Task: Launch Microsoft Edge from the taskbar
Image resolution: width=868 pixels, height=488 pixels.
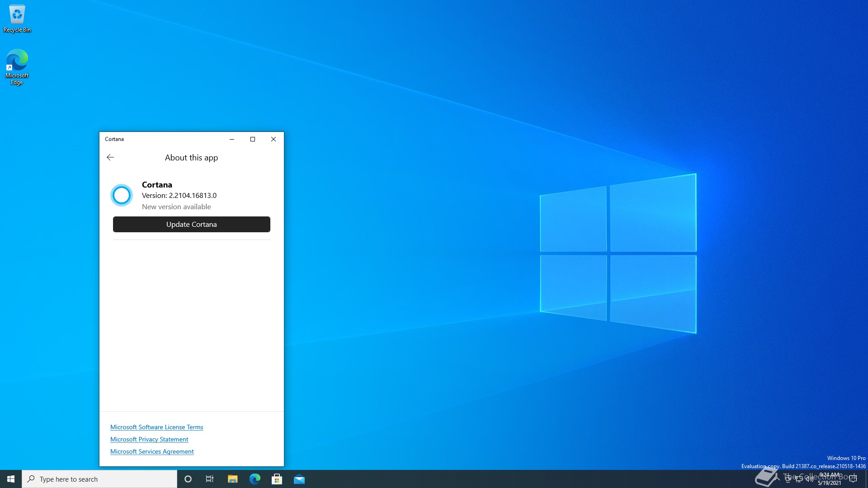Action: coord(255,479)
